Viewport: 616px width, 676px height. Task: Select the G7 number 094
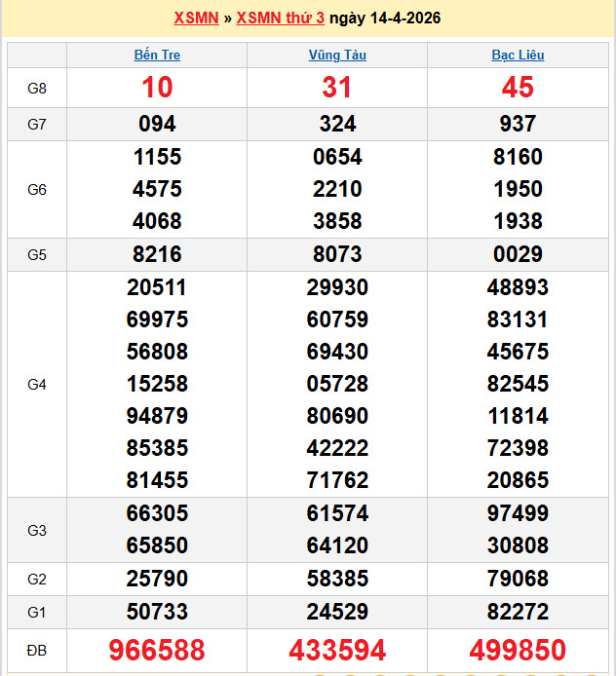(x=157, y=124)
